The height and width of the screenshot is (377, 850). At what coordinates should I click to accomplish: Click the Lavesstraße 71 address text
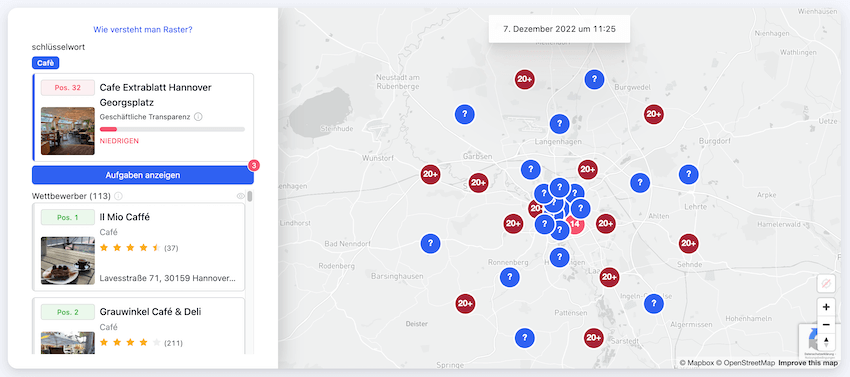[x=168, y=278]
